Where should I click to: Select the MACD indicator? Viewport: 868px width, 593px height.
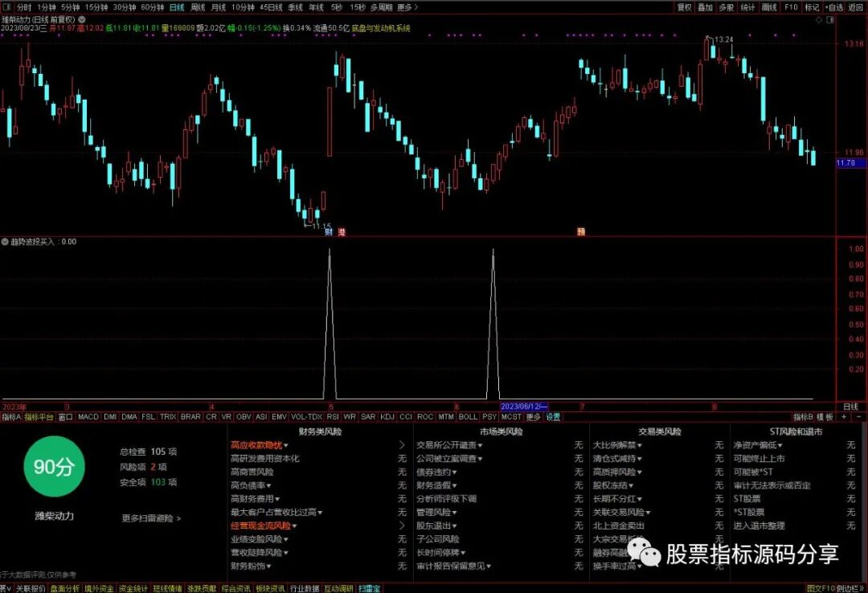pyautogui.click(x=88, y=417)
